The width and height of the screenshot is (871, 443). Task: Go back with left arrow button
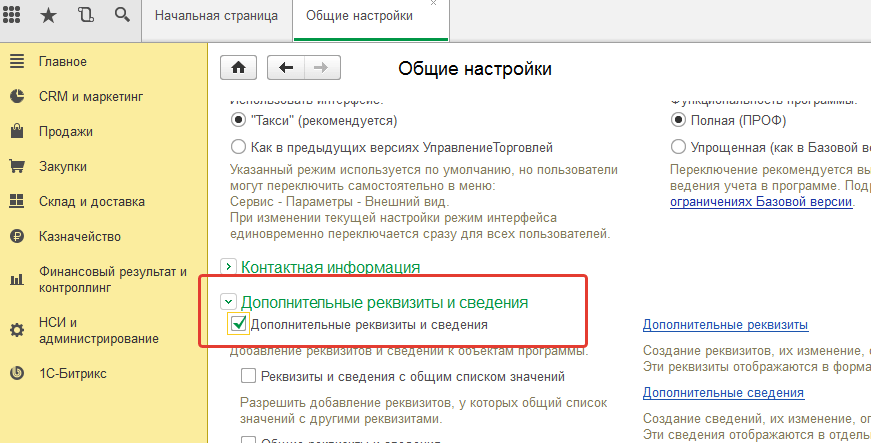[287, 67]
